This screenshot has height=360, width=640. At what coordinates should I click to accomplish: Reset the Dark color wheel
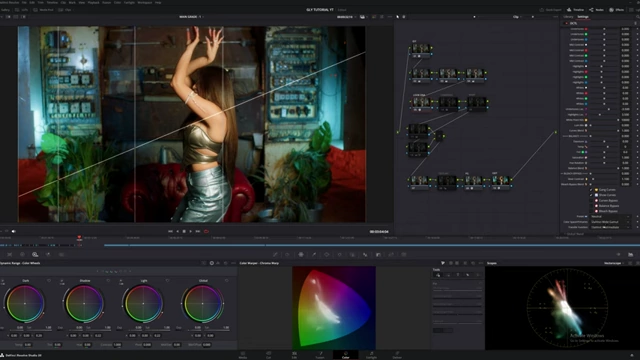pos(49,280)
